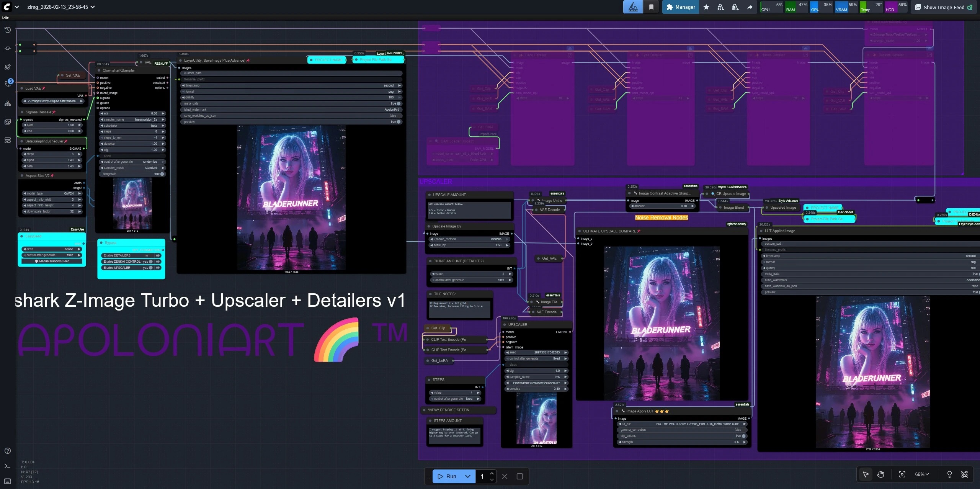Screen dimensions: 980x489
Task: Open the queue history sidebar panel
Action: pos(8,30)
